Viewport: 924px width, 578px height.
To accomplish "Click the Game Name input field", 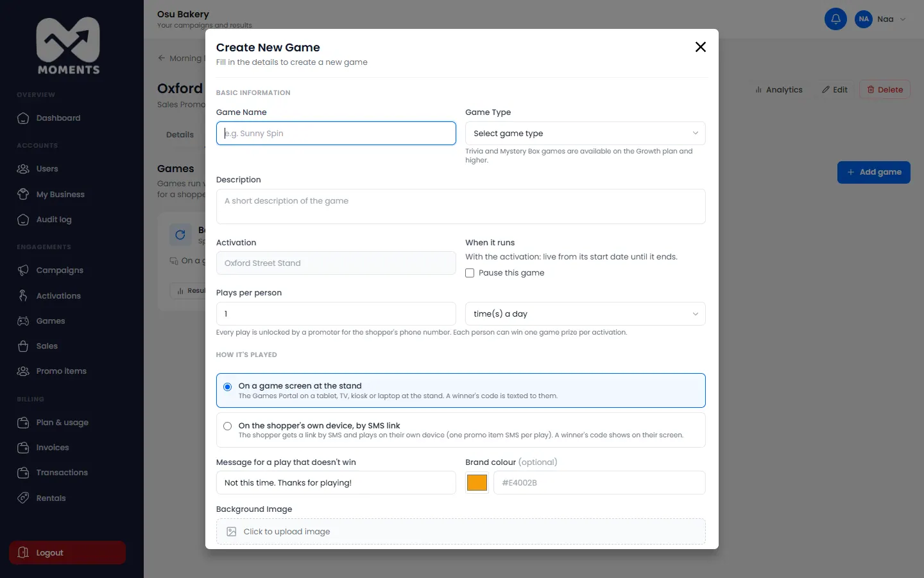I will (x=336, y=134).
